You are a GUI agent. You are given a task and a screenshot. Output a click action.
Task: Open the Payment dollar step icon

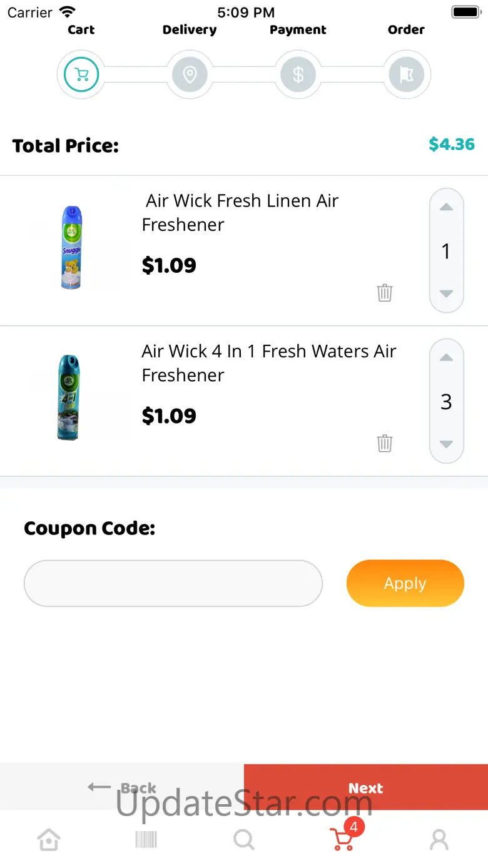[298, 75]
